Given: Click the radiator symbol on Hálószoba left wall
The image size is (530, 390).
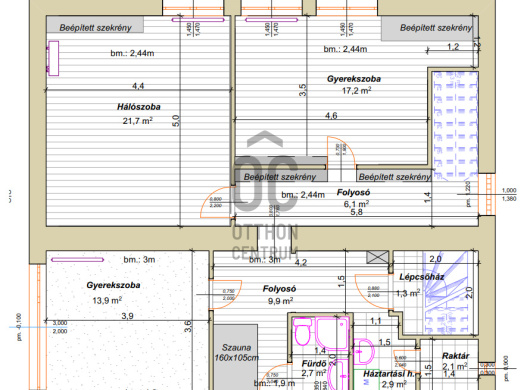Looking at the screenshot, I should (x=53, y=58).
